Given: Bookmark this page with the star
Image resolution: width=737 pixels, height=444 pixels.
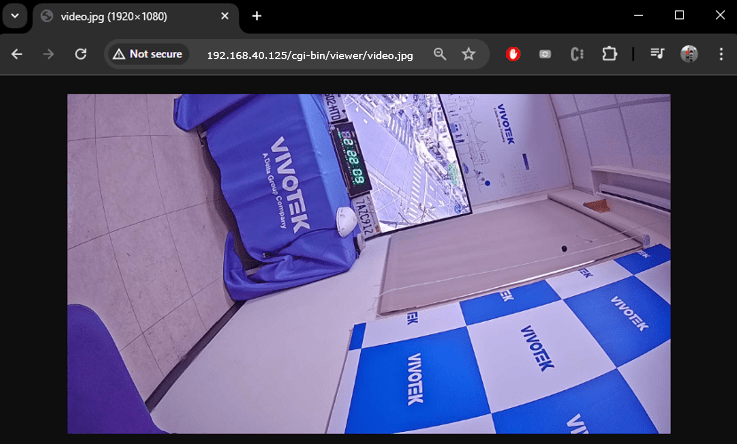Looking at the screenshot, I should tap(468, 54).
